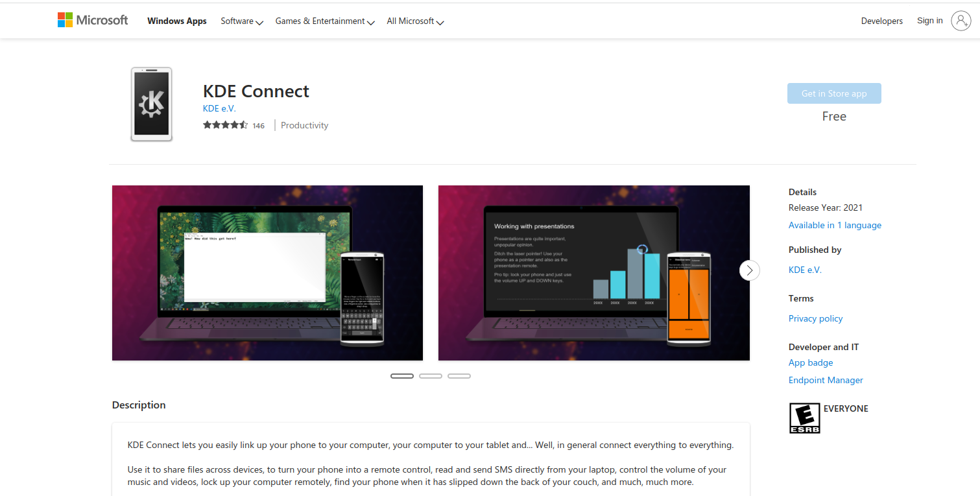980x496 pixels.
Task: Open the Working with presentations screenshot
Action: click(594, 273)
